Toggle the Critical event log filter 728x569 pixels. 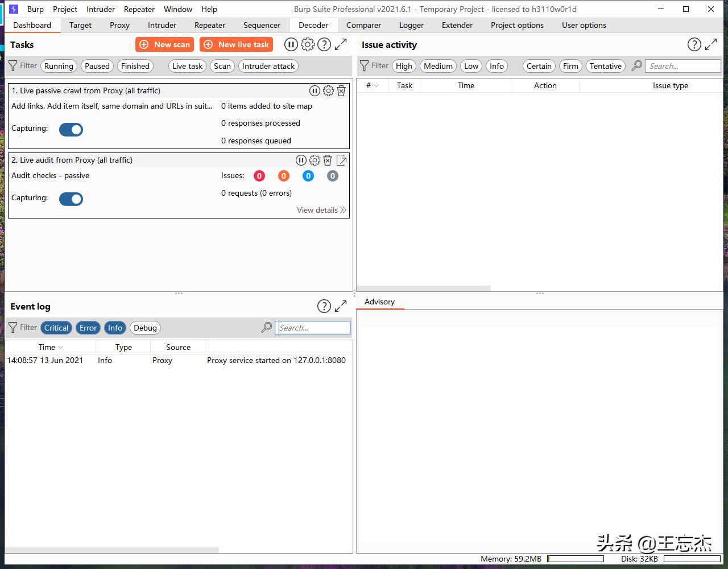[x=56, y=328]
